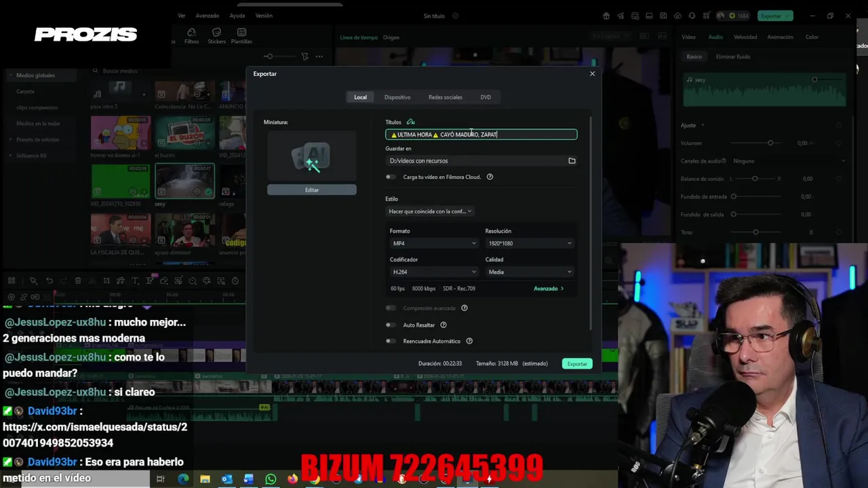Open Avanzado export settings link
The image size is (868, 488).
click(x=549, y=289)
